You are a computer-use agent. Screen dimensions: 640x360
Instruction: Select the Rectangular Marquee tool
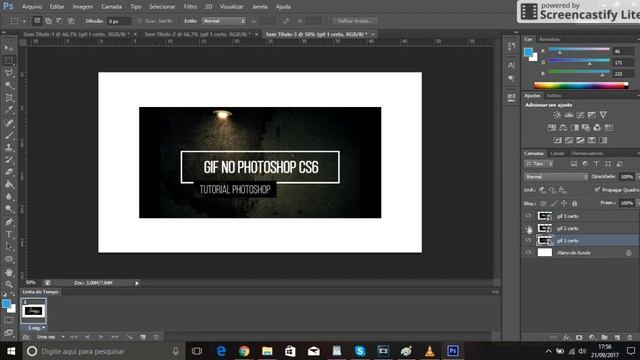pos(9,61)
